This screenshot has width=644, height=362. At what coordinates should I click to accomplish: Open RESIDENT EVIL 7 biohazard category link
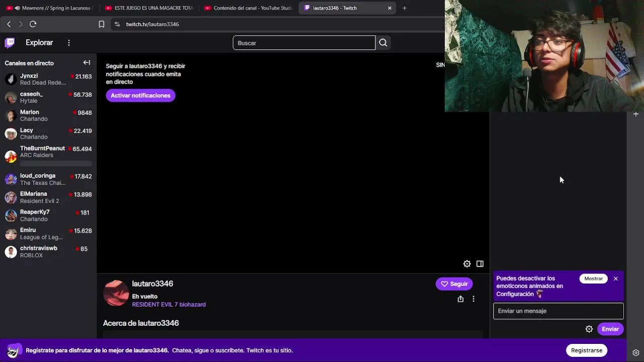(169, 305)
